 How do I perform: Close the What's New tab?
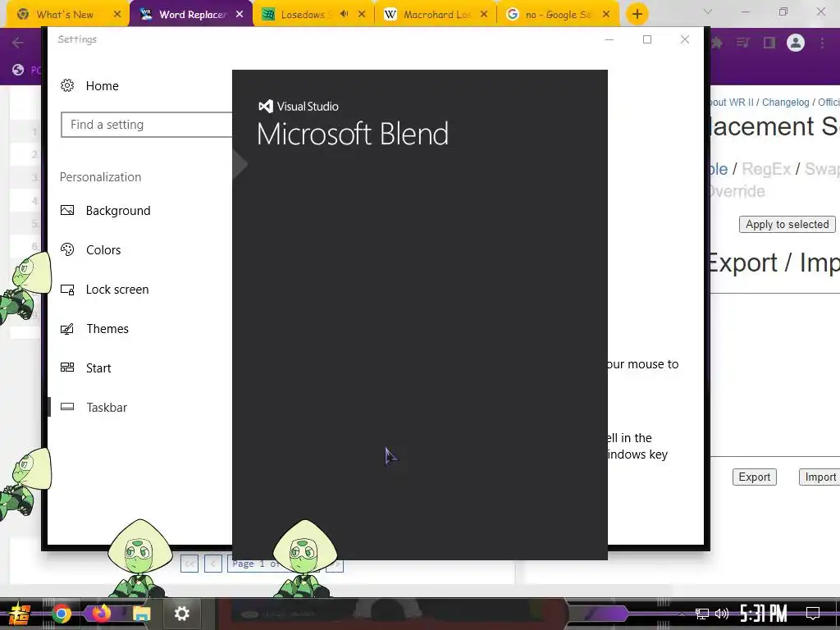pyautogui.click(x=117, y=15)
